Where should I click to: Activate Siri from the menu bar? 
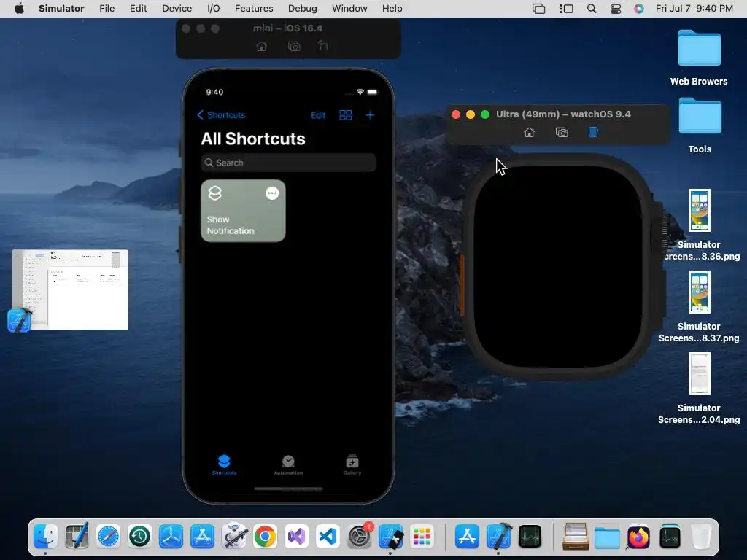pyautogui.click(x=639, y=9)
